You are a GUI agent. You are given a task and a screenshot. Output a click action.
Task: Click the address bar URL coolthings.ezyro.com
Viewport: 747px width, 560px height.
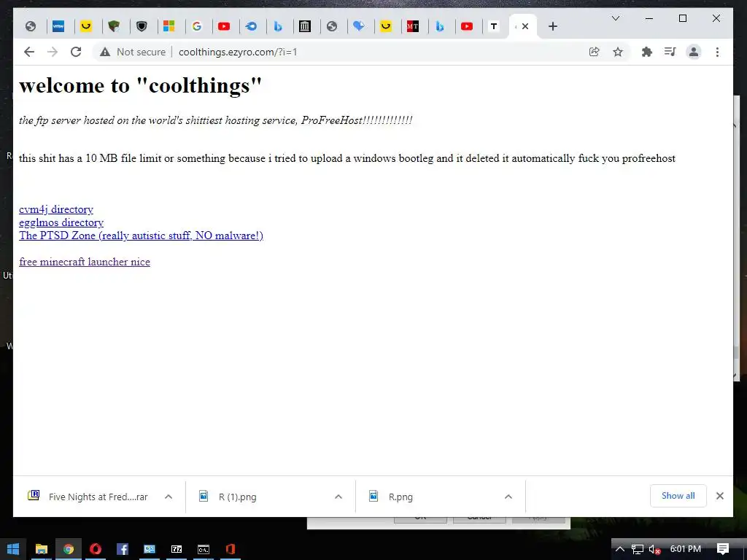(x=238, y=52)
